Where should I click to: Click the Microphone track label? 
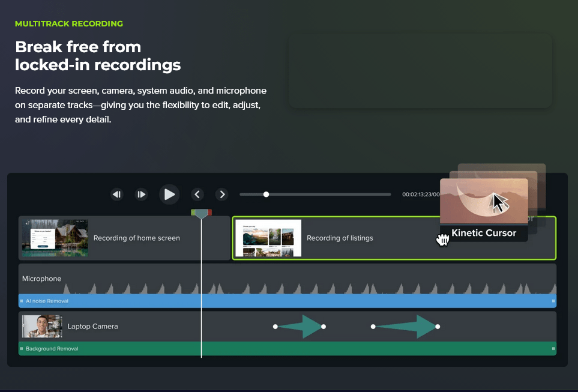[x=41, y=279]
